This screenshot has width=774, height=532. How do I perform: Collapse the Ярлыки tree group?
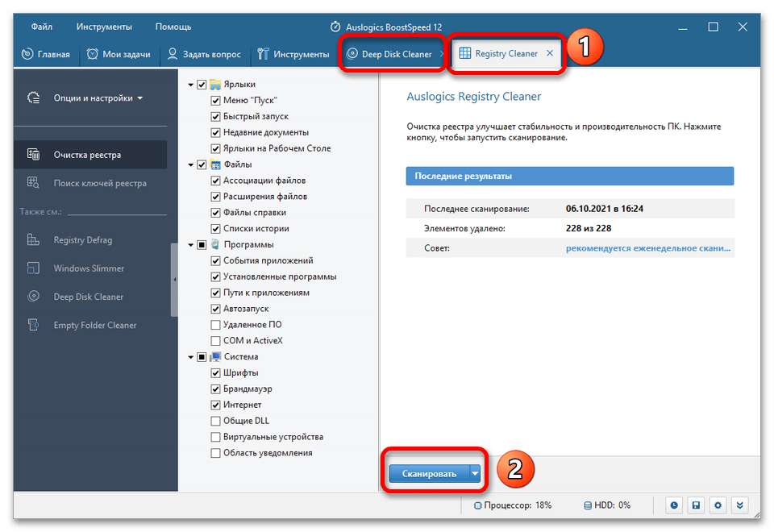click(x=190, y=85)
